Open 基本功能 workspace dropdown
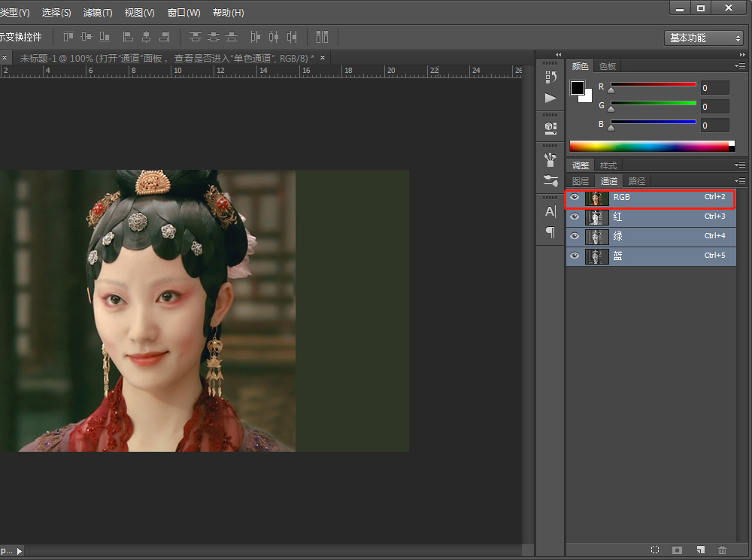Viewport: 752px width, 560px height. 704,38
